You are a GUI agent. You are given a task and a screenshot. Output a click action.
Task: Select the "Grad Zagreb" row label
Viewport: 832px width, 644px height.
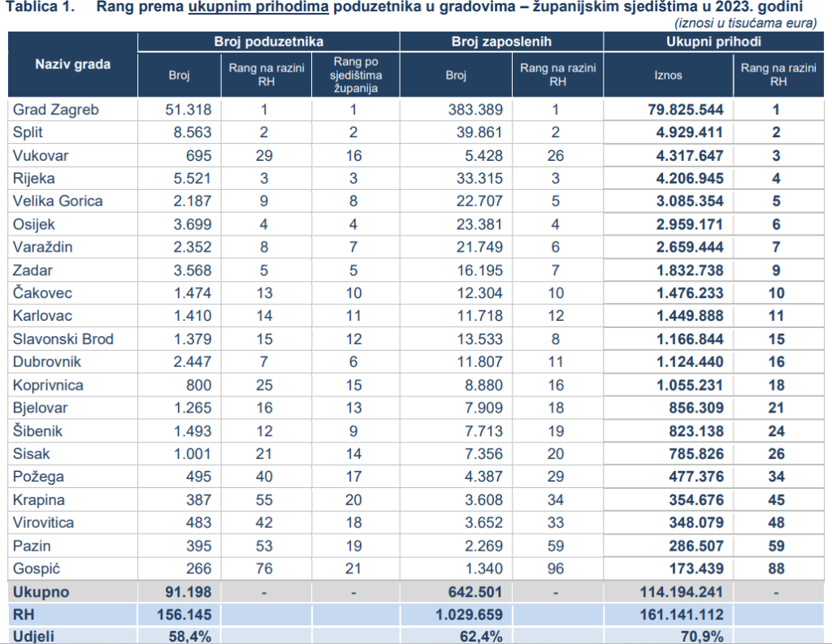point(56,110)
